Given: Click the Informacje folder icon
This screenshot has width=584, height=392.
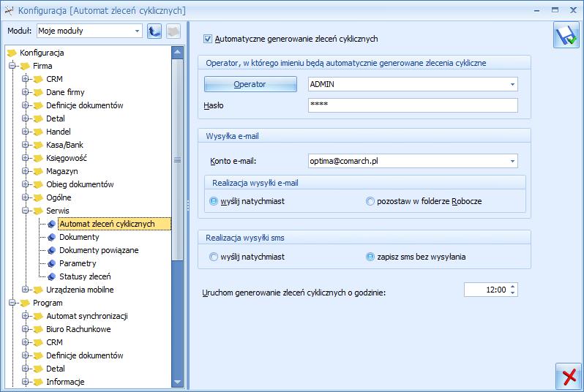Looking at the screenshot, I should pyautogui.click(x=38, y=382).
